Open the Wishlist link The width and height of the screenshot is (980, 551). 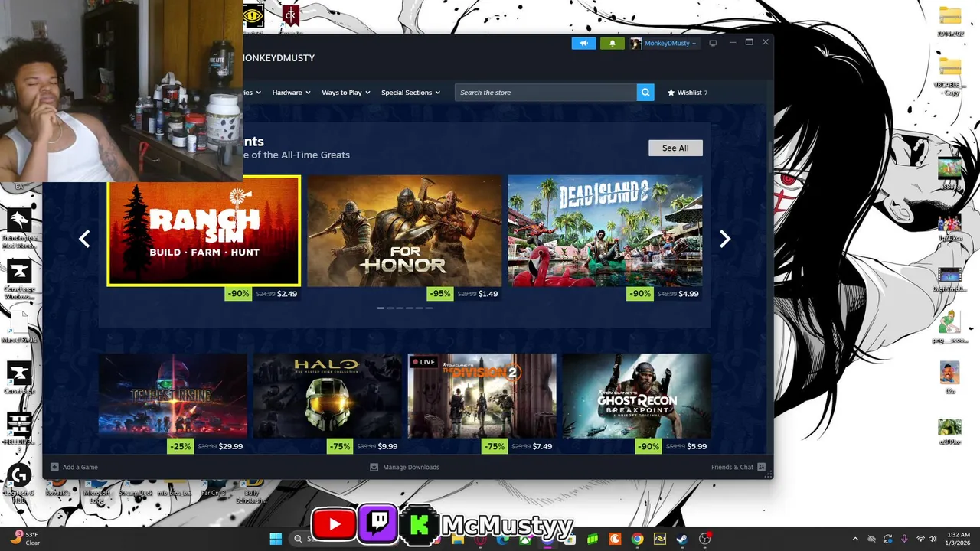coord(688,93)
